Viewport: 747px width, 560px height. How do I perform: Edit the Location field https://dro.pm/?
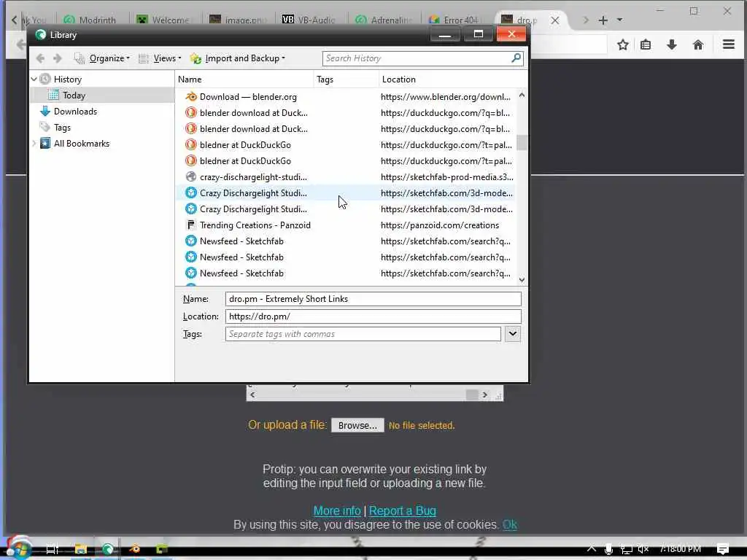pyautogui.click(x=373, y=316)
